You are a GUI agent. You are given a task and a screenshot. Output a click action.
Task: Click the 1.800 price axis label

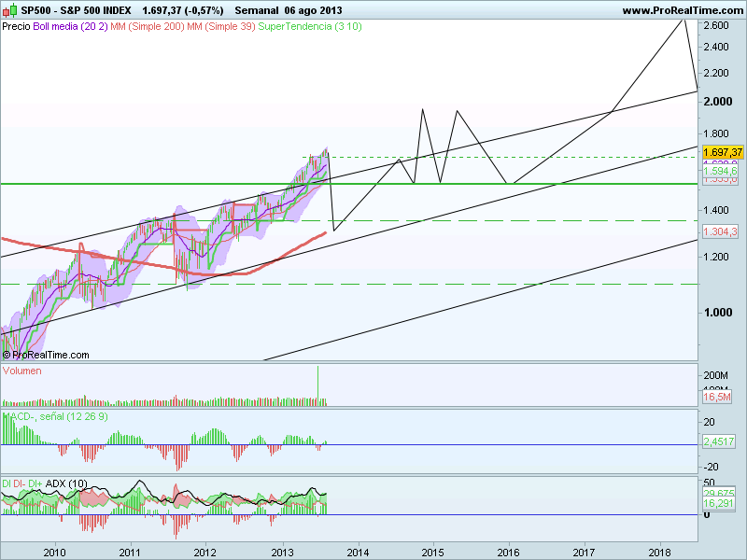(716, 133)
